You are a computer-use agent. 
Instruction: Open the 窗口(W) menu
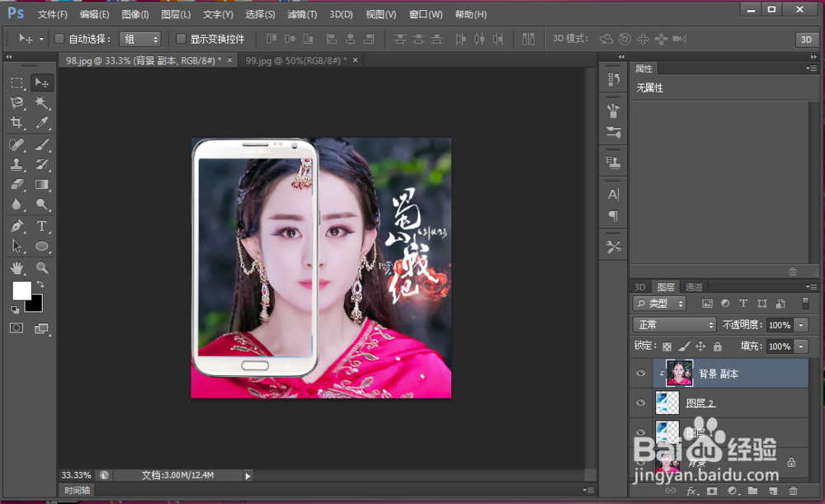[426, 14]
